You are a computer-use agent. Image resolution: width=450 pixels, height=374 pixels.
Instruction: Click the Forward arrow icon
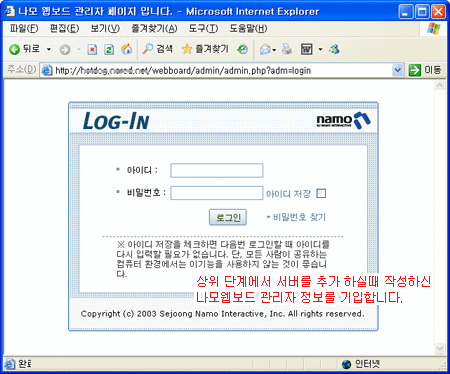click(x=65, y=50)
